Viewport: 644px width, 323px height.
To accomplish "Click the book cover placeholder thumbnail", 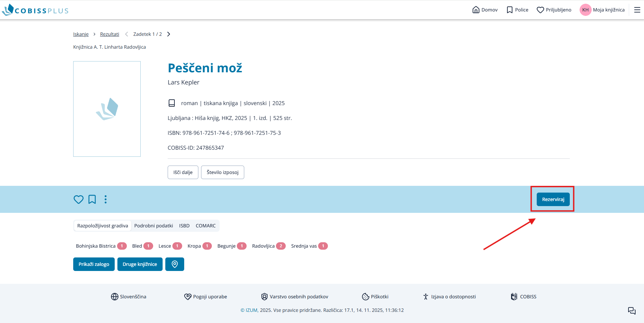I will tap(107, 109).
